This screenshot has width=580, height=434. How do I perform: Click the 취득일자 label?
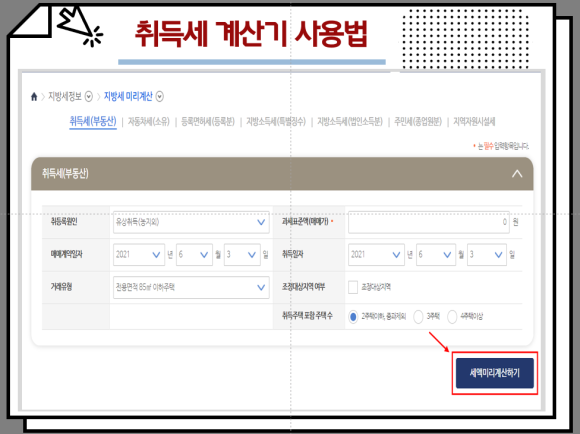(x=293, y=254)
